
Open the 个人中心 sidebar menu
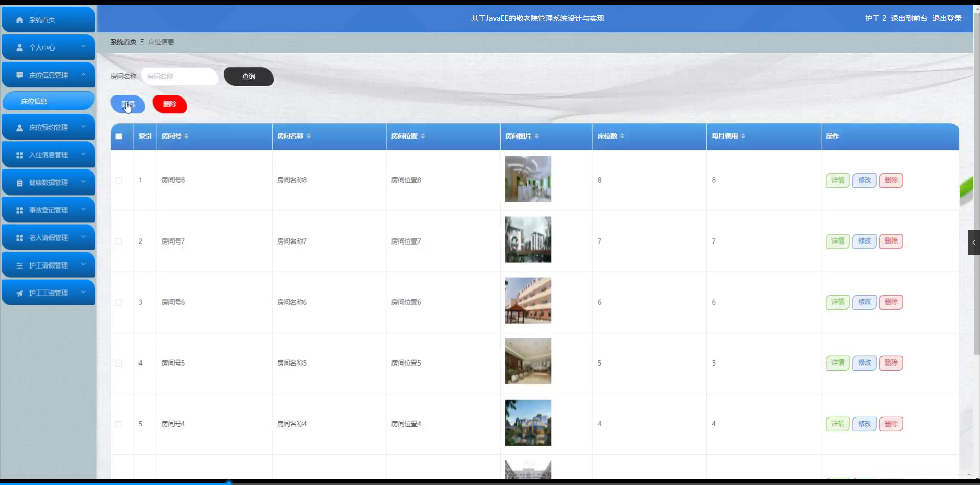coord(48,47)
